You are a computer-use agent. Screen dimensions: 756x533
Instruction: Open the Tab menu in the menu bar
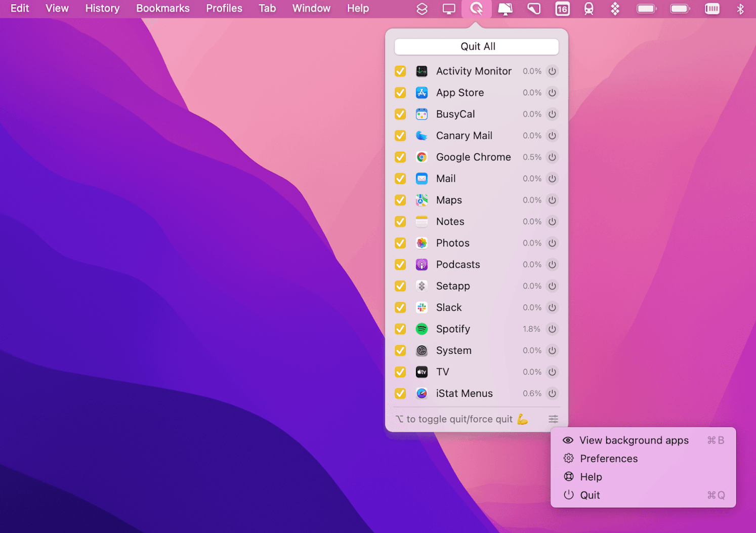[267, 9]
